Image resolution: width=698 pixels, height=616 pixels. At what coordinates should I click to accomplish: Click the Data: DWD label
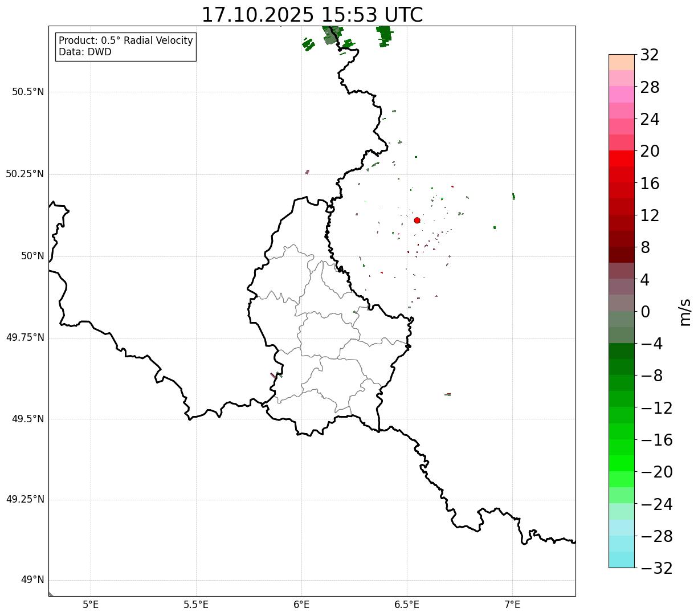[x=85, y=52]
